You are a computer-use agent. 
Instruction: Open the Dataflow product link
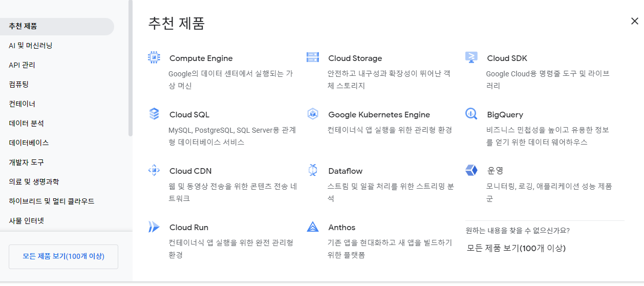coord(346,171)
